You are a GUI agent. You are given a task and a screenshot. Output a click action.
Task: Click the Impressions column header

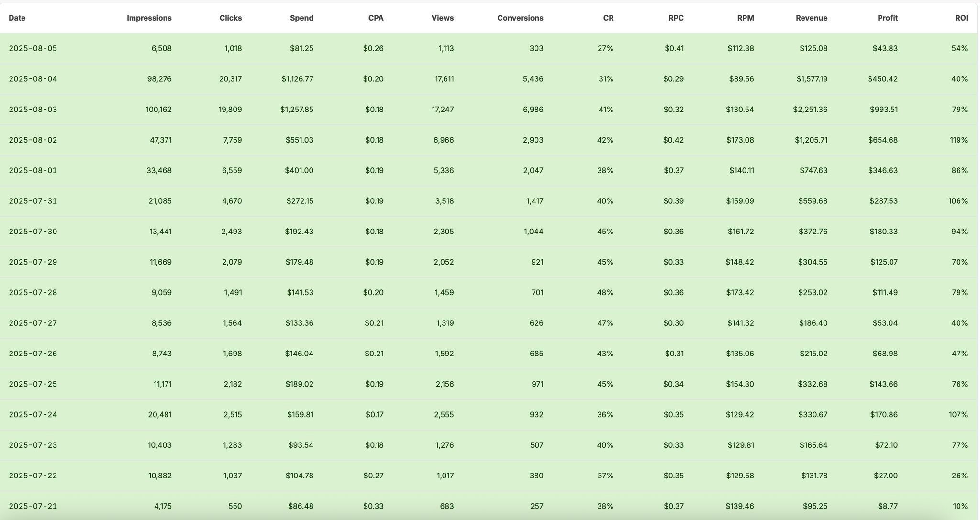coord(149,18)
